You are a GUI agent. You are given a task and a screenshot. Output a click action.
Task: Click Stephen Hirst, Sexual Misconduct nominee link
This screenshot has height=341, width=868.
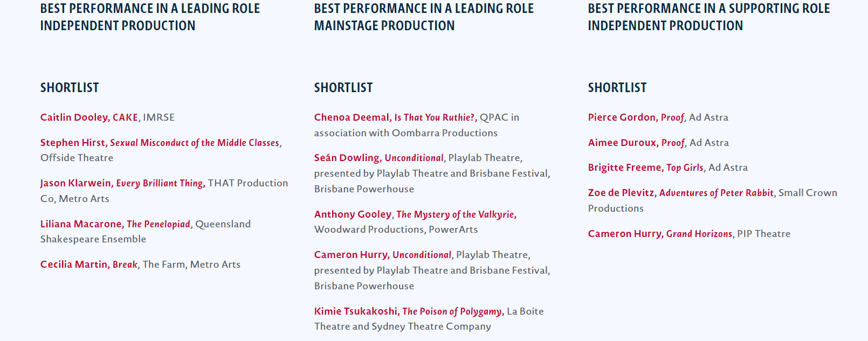tap(160, 143)
